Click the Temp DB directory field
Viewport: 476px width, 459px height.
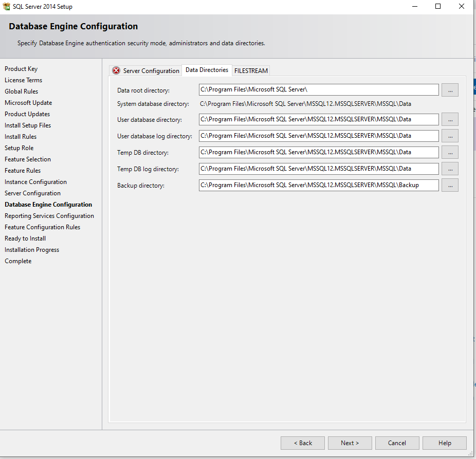(319, 152)
